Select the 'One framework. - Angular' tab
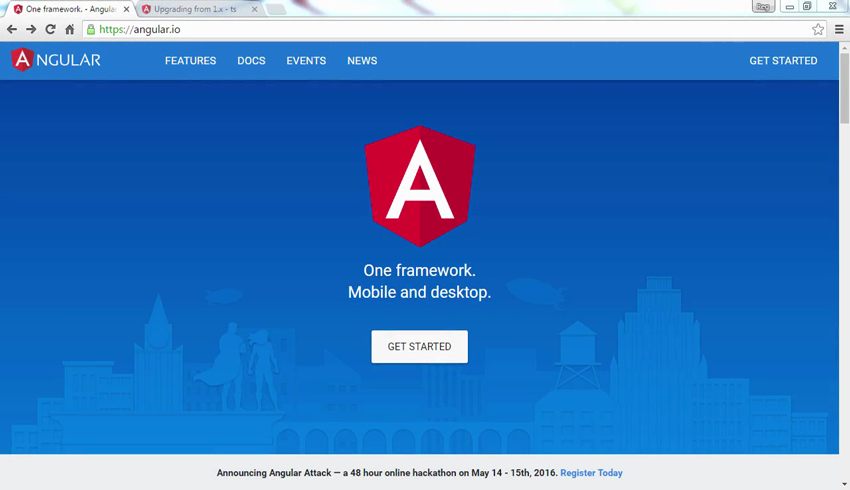This screenshot has height=490, width=850. point(70,9)
